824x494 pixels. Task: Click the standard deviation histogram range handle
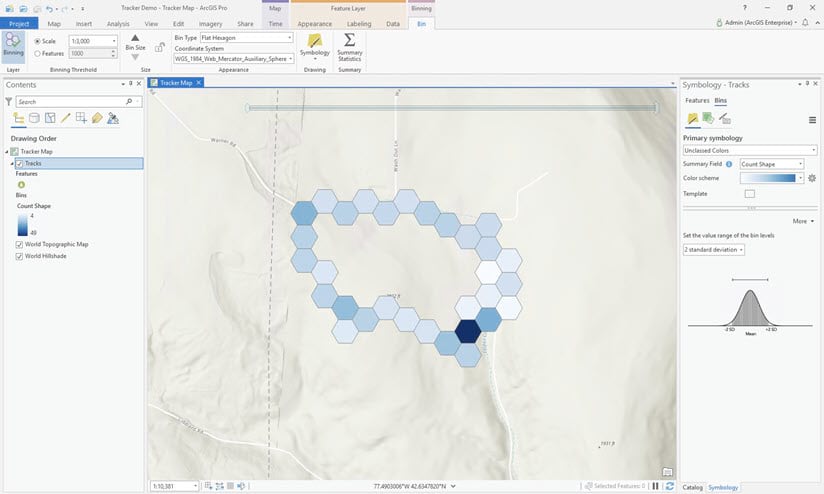pyautogui.click(x=750, y=280)
